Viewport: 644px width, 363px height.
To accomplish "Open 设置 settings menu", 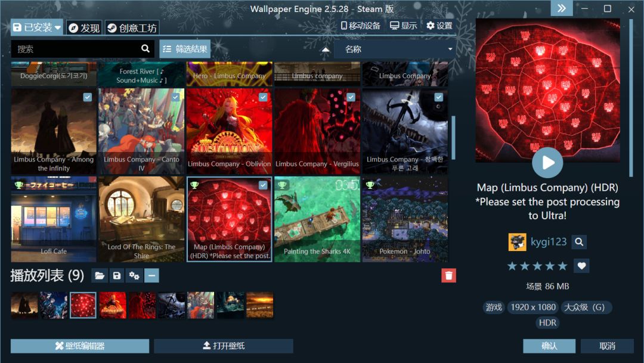I will click(439, 26).
